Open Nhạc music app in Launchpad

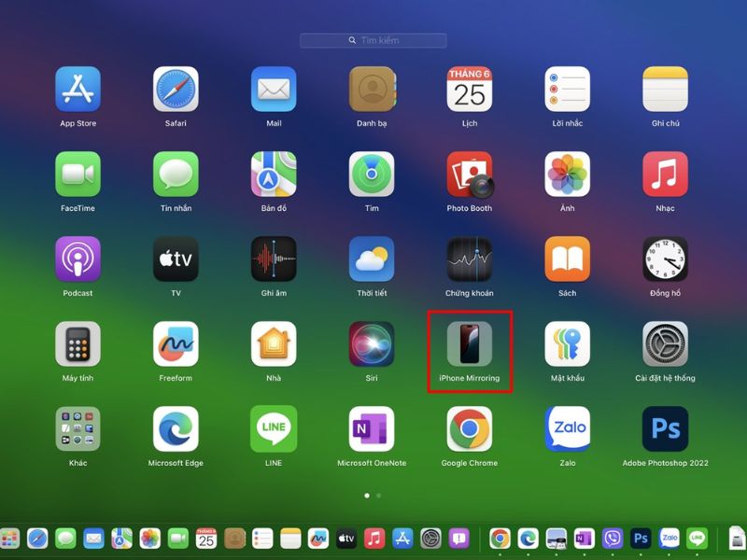click(665, 174)
